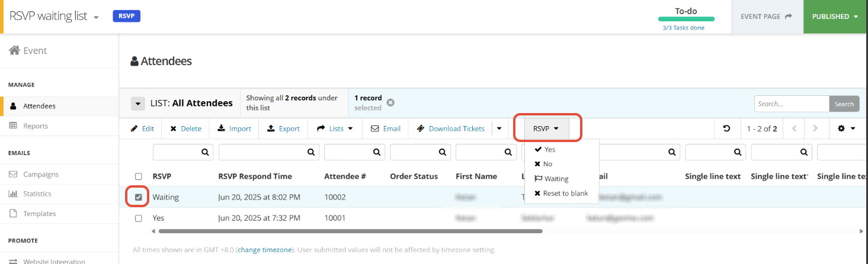This screenshot has height=264, width=868.
Task: Sort by the Attendee # header
Action: 345,176
